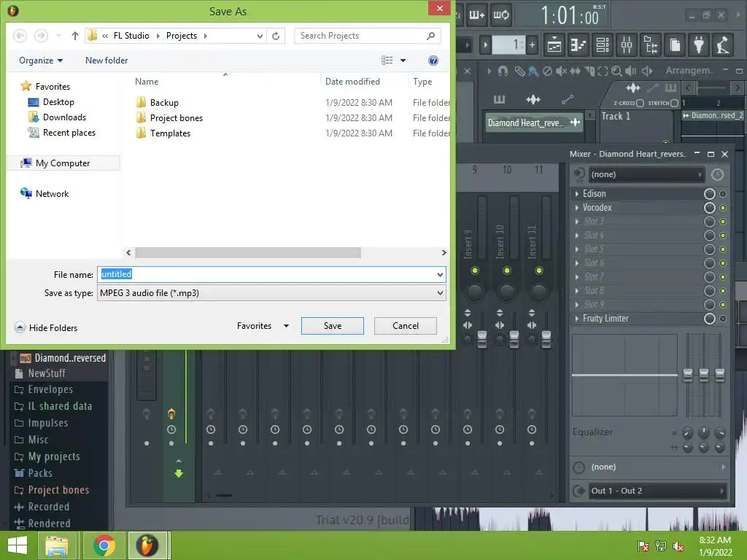The image size is (747, 560).
Task: Click the plugin picker plug icon
Action: (x=699, y=45)
